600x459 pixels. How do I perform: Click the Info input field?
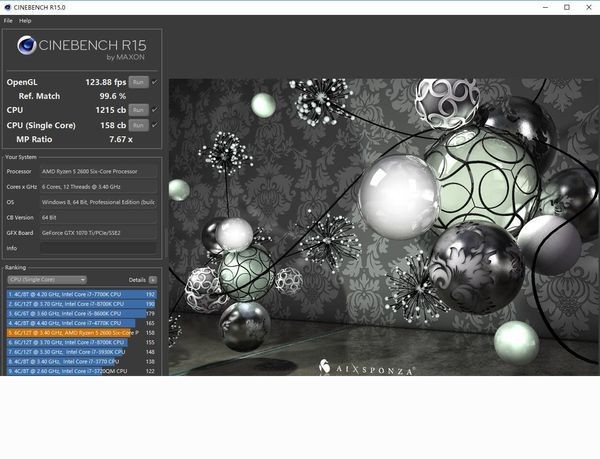[x=98, y=248]
